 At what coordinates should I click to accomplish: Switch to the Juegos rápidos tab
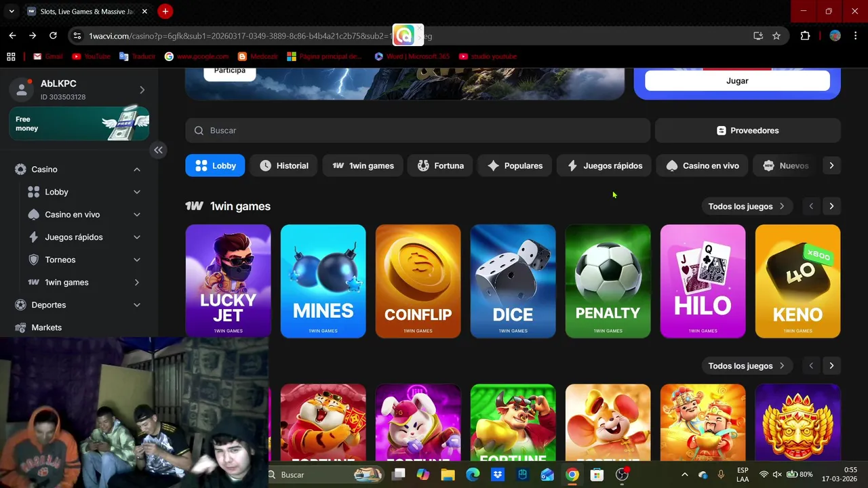[604, 165]
